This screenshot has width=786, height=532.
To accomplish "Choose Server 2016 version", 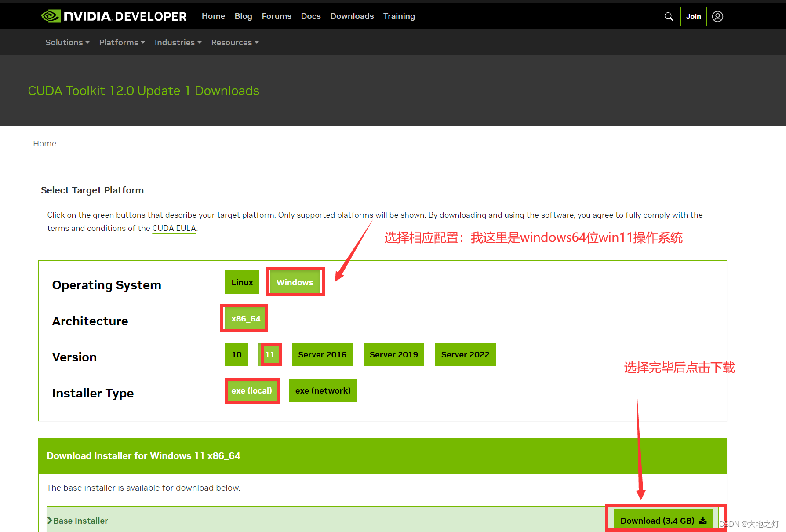I will tap(322, 354).
